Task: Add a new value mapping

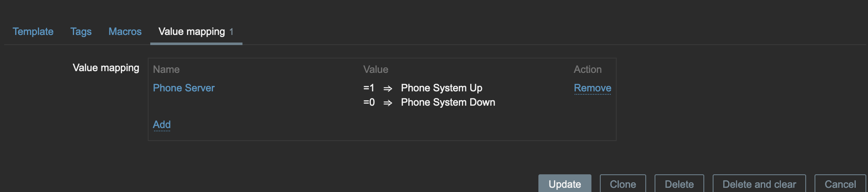Action: click(162, 125)
